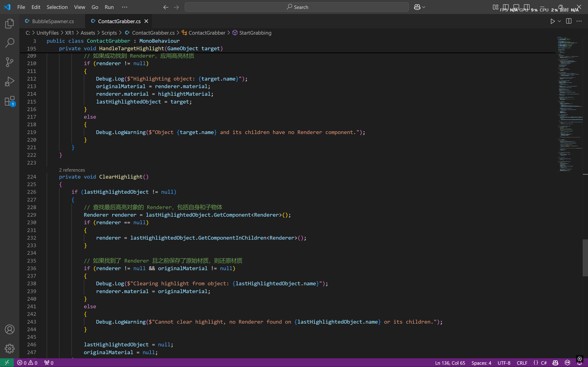Open the Search view in activity bar
The width and height of the screenshot is (588, 367).
(9, 43)
